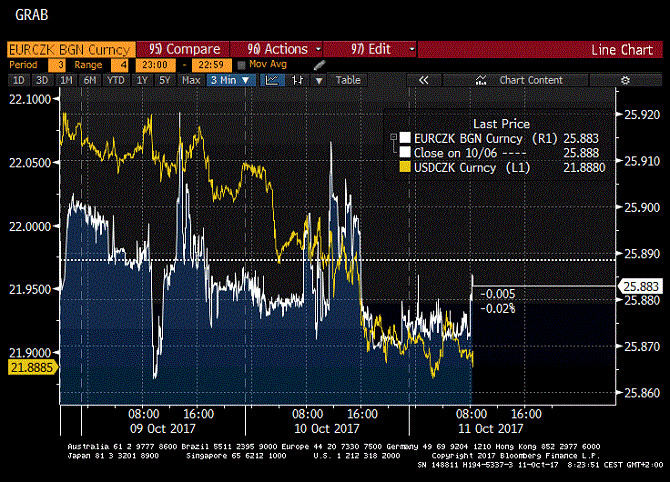
Task: Select the 1M range tab
Action: point(66,80)
